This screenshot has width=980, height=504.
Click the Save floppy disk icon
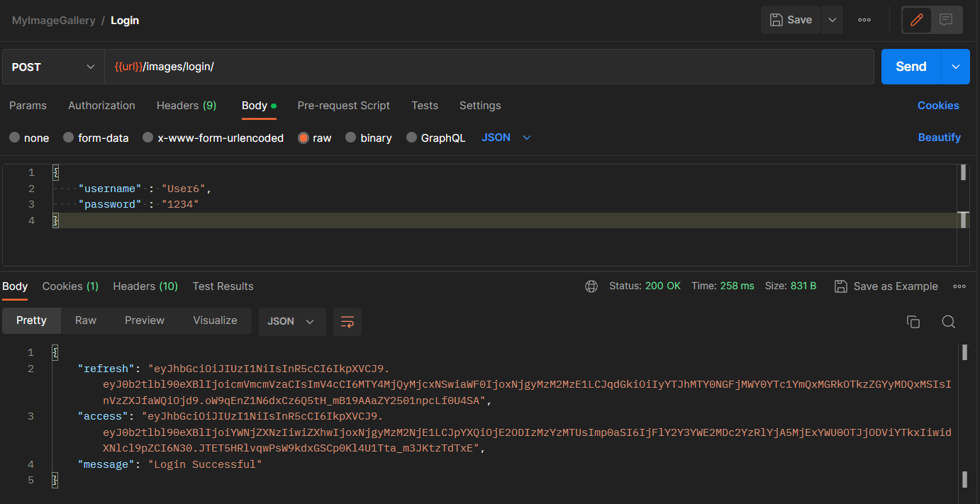776,20
